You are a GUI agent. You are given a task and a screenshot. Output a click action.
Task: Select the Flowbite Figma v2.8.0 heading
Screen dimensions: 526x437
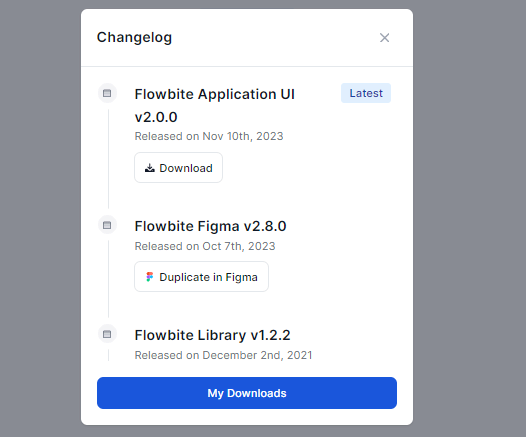(210, 226)
